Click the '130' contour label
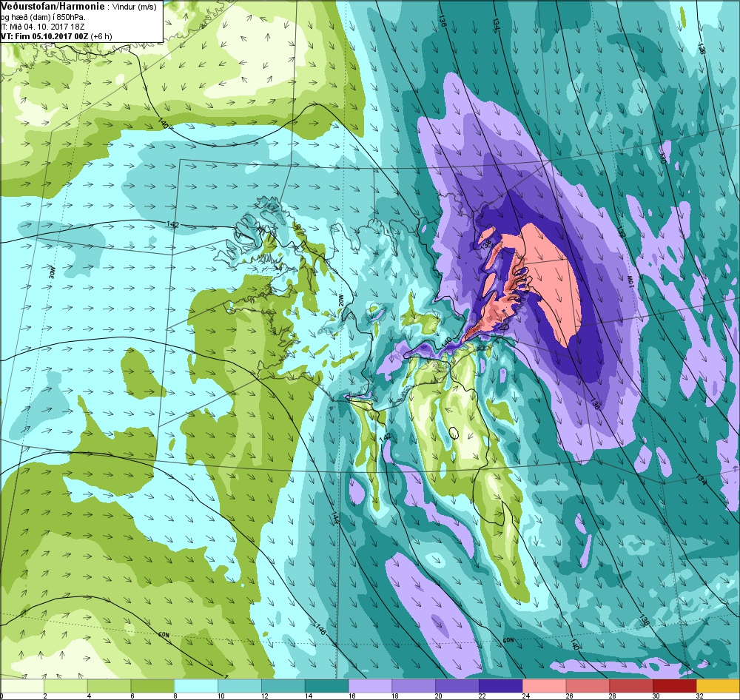Screen dimensions: 740x700 pyautogui.click(x=663, y=156)
